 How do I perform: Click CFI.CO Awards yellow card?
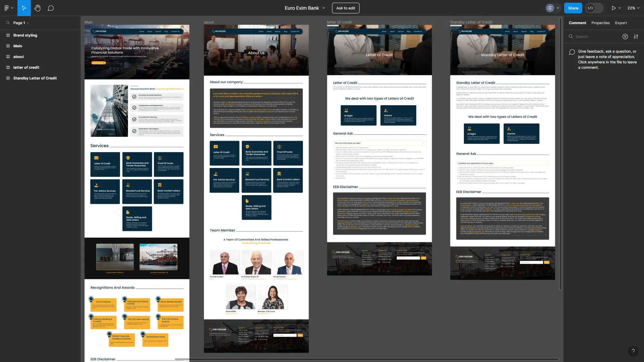click(x=103, y=304)
